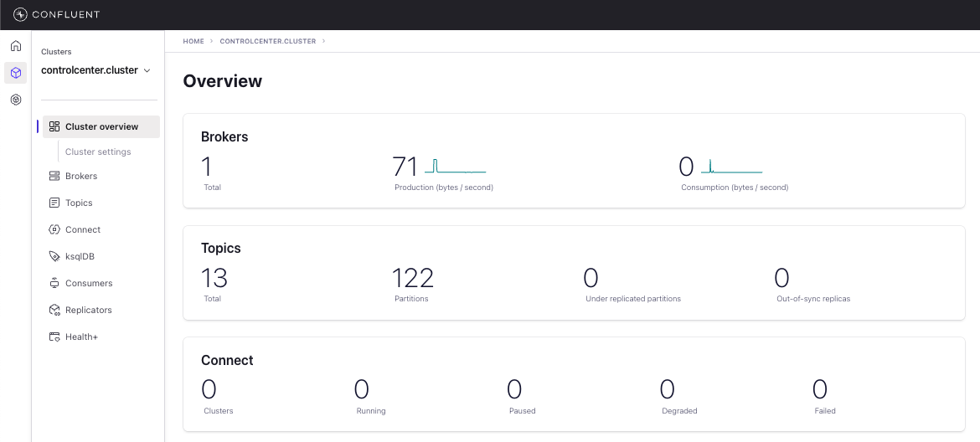Go to Cluster settings submenu item
The height and width of the screenshot is (442, 980).
click(x=98, y=152)
